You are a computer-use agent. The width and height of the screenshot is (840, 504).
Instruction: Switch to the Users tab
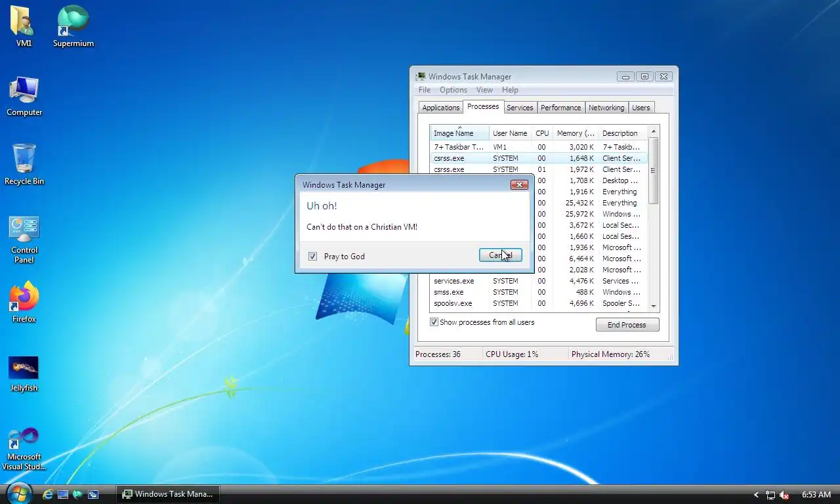click(x=641, y=108)
